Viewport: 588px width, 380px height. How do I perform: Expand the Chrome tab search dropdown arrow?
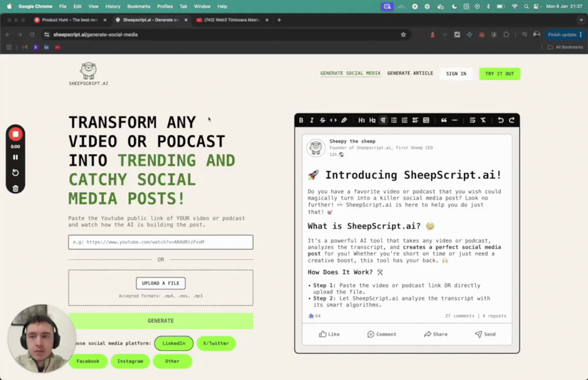click(x=581, y=20)
